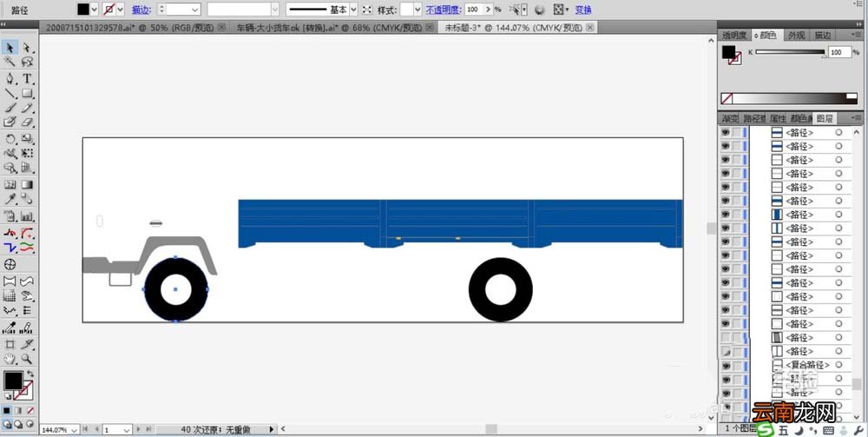
Task: Open artboard number dropdown in status bar
Action: pyautogui.click(x=126, y=430)
